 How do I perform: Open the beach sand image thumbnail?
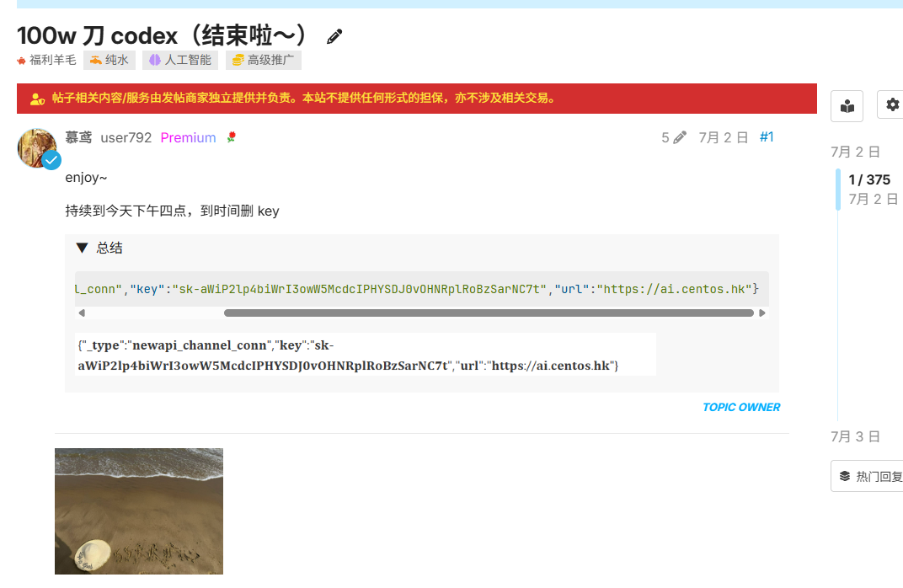click(x=139, y=511)
